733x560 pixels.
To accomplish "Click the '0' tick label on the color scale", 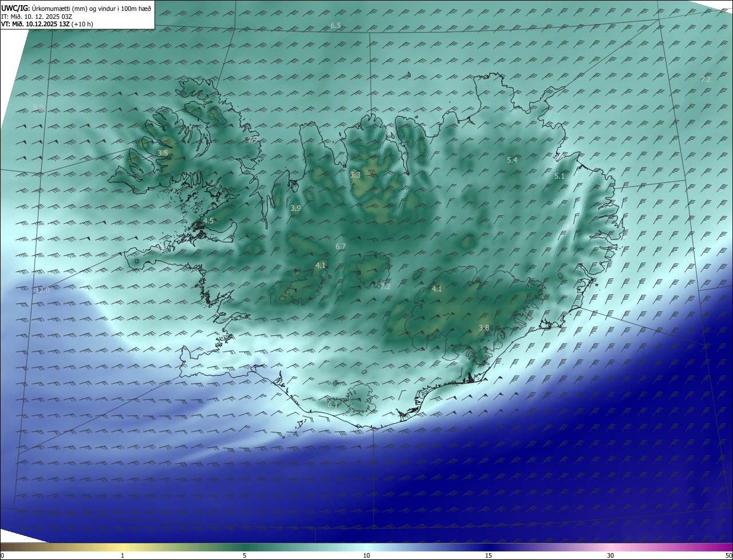I will coord(2,555).
